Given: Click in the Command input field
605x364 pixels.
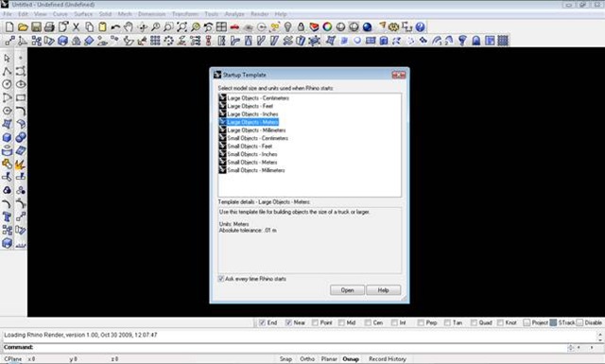Looking at the screenshot, I should point(301,347).
